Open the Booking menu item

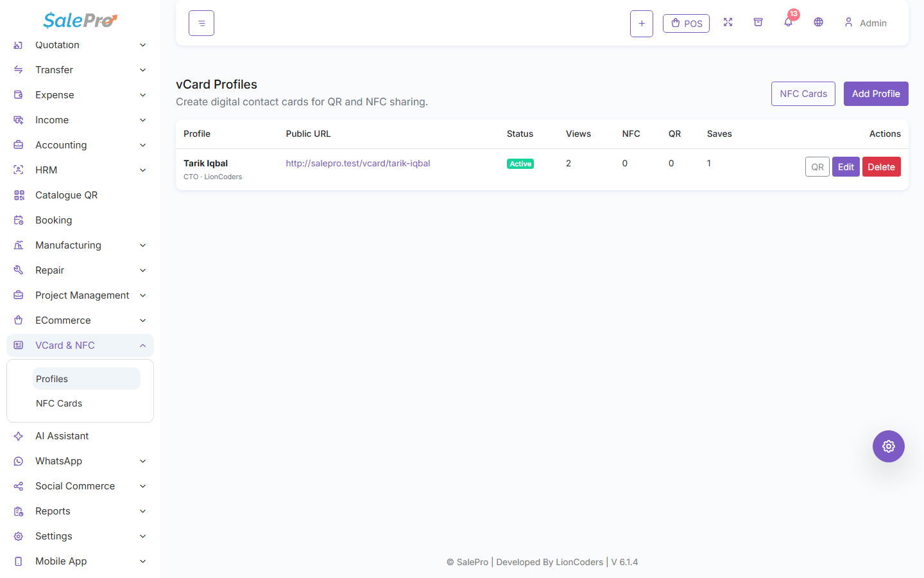(x=80, y=220)
